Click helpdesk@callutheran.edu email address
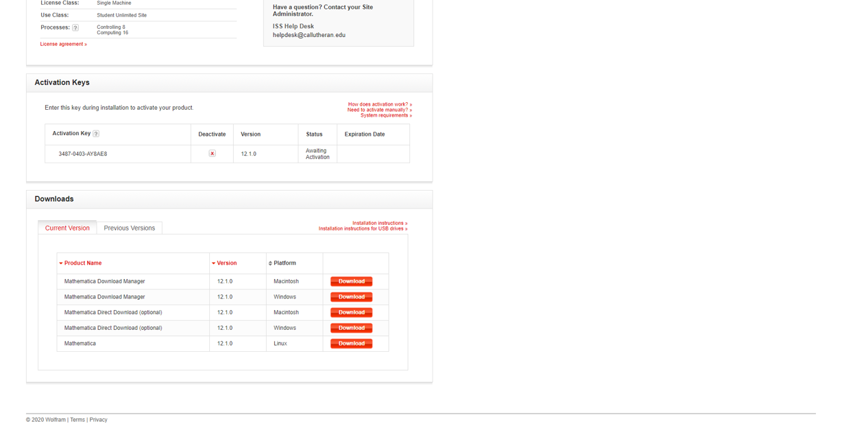Viewport: 868px width, 428px height. click(x=309, y=35)
